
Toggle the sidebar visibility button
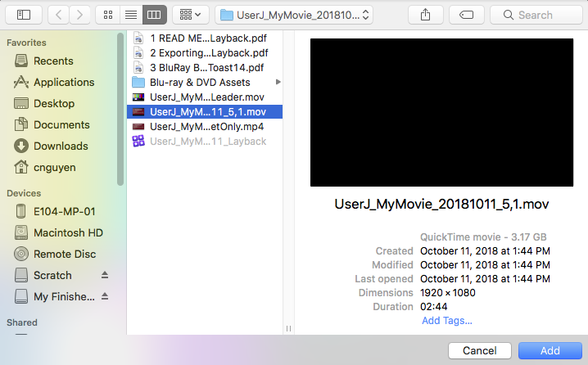click(24, 15)
